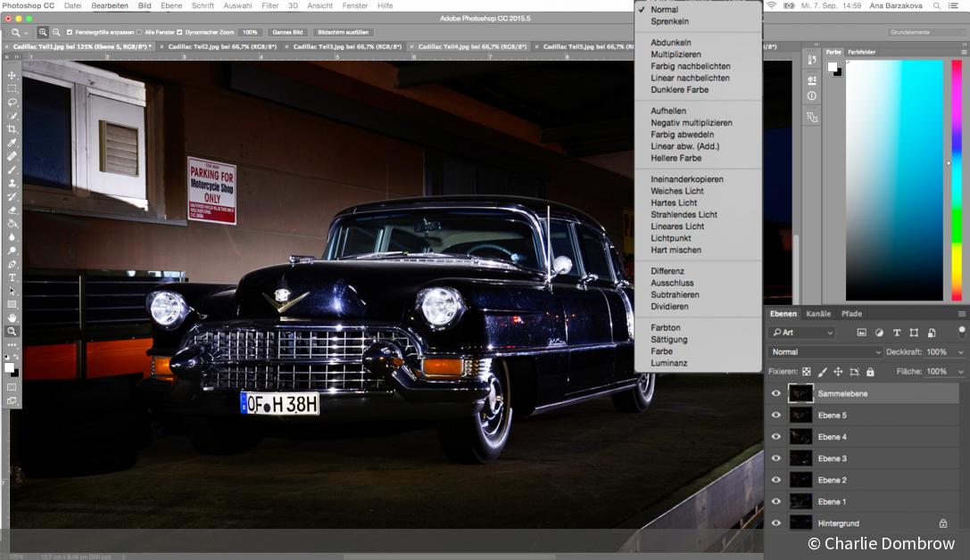Open the Art layer filter dropdown
970x560 pixels.
tap(803, 333)
